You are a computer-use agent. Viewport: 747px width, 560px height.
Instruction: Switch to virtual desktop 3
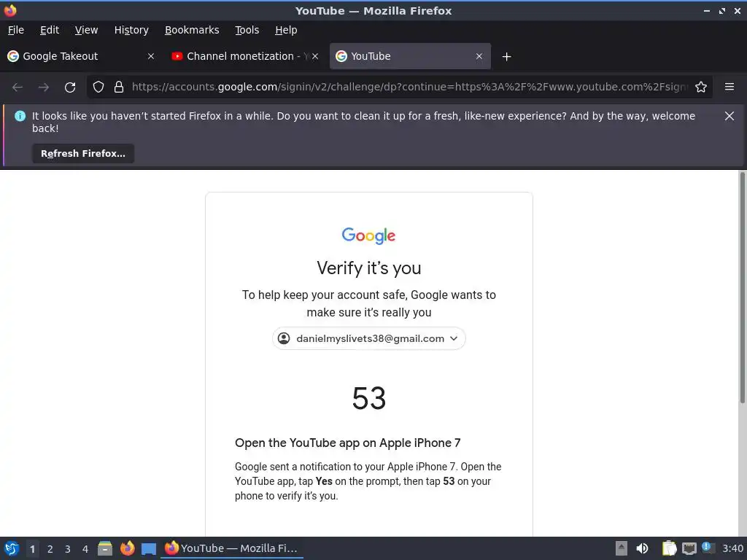pyautogui.click(x=68, y=549)
